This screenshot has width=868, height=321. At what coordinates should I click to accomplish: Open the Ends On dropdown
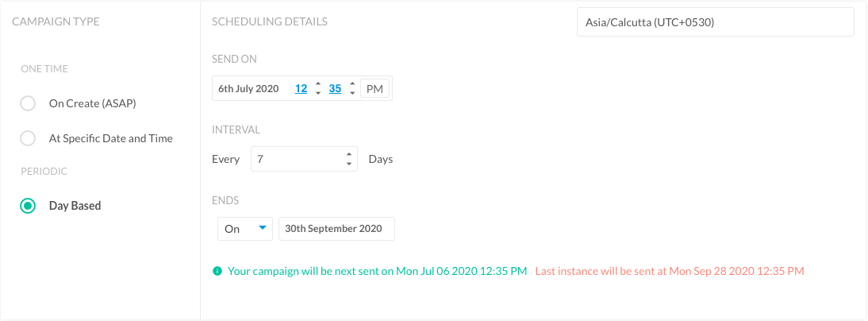point(245,228)
